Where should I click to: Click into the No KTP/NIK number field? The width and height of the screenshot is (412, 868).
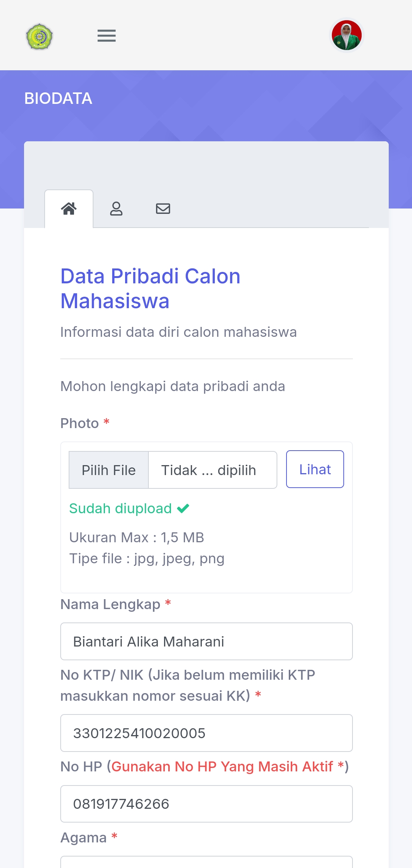(206, 733)
